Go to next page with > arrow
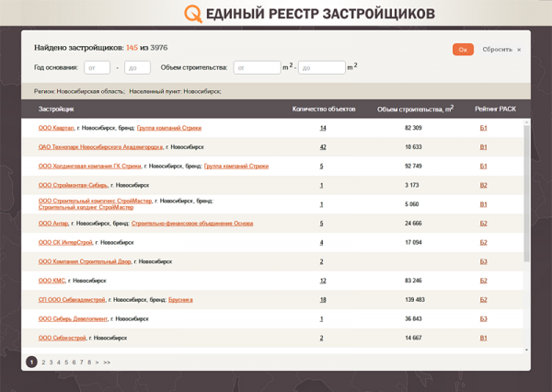552x392 pixels. (x=97, y=362)
